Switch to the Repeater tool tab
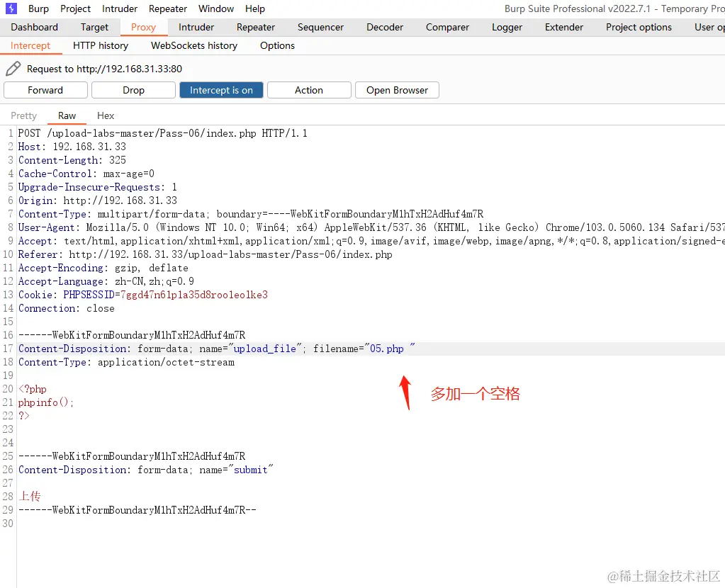The height and width of the screenshot is (588, 725). [x=256, y=27]
